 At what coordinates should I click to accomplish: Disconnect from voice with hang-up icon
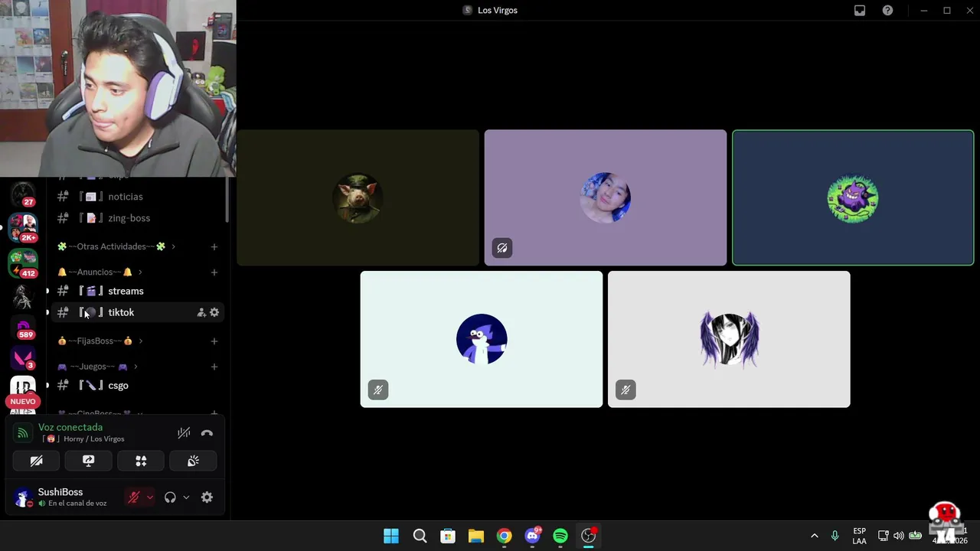pos(207,433)
